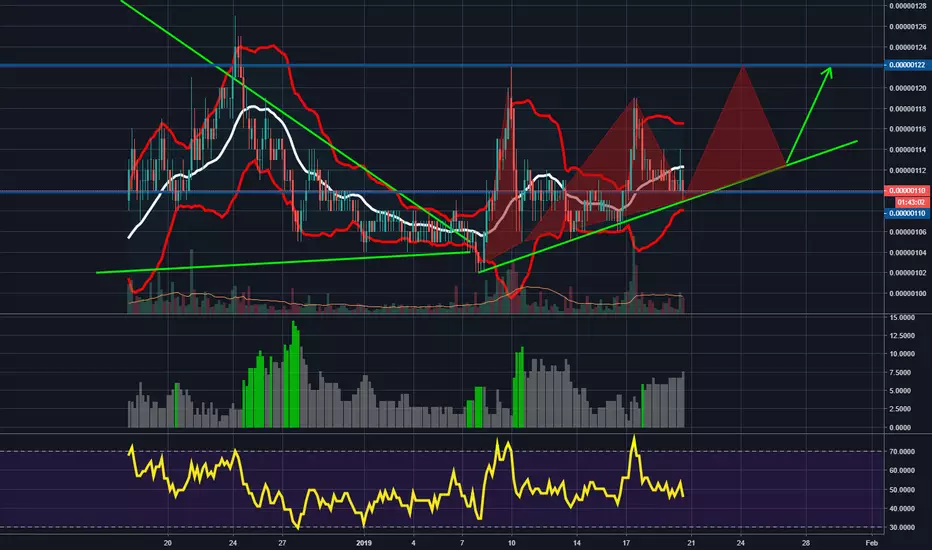
Task: Select the blue 0.00000122 price line label
Action: (x=907, y=65)
